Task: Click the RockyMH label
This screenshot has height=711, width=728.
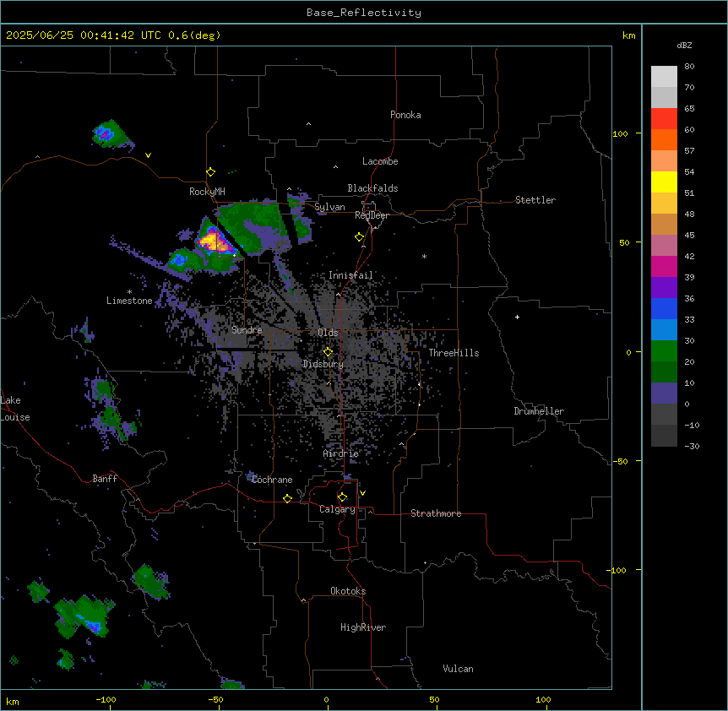Action: click(207, 192)
